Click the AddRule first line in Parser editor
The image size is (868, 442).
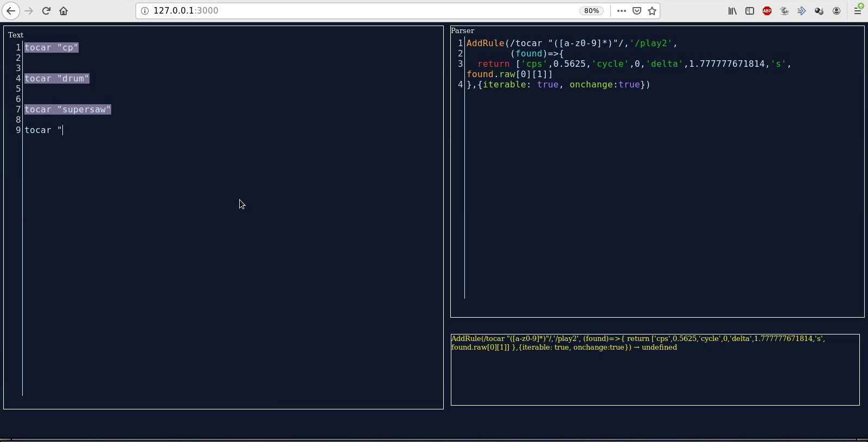click(572, 43)
